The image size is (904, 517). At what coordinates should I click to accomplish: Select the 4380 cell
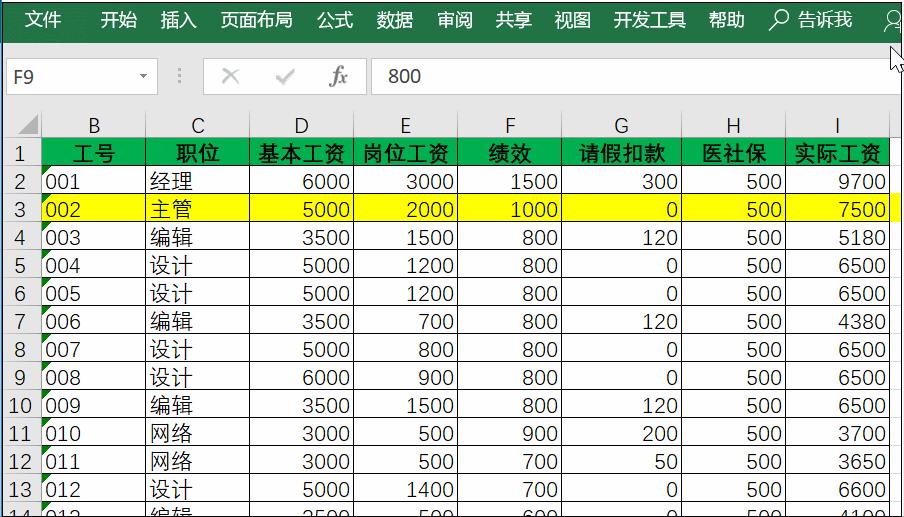837,321
